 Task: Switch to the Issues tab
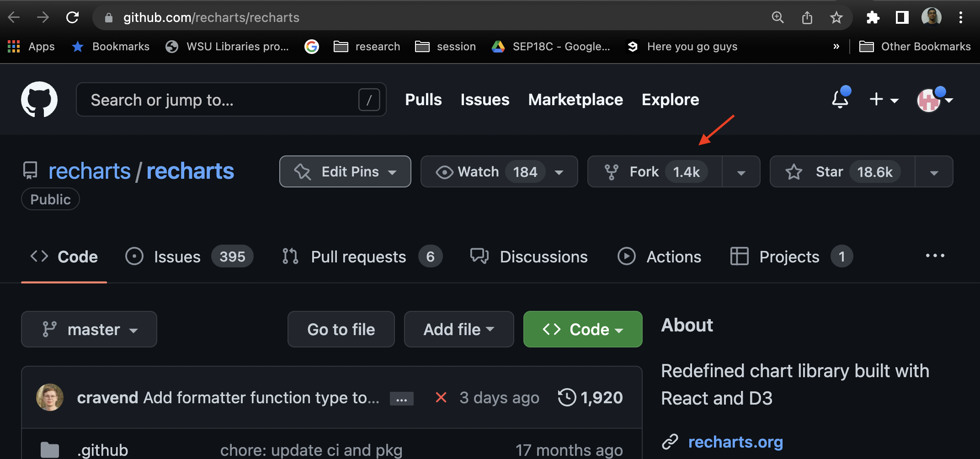click(176, 256)
